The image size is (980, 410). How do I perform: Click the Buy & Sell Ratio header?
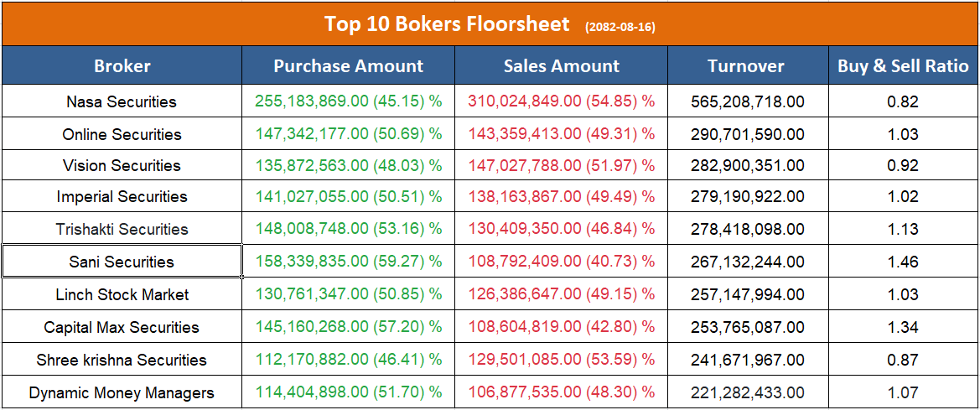coord(903,65)
